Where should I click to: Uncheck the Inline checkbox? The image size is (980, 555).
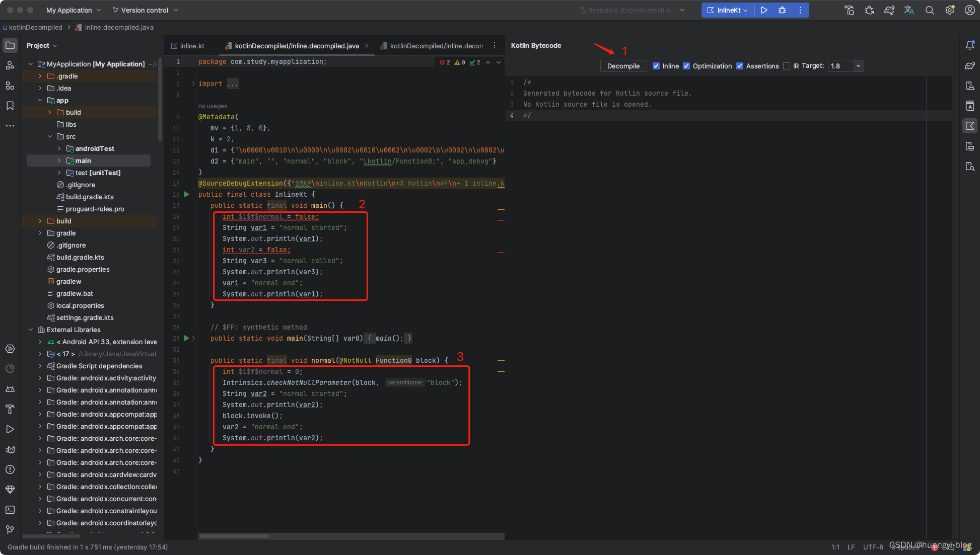[x=656, y=66]
